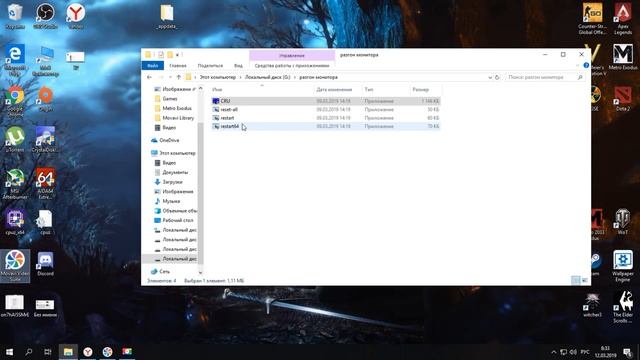Go back using the Explorer back arrow

pos(149,77)
